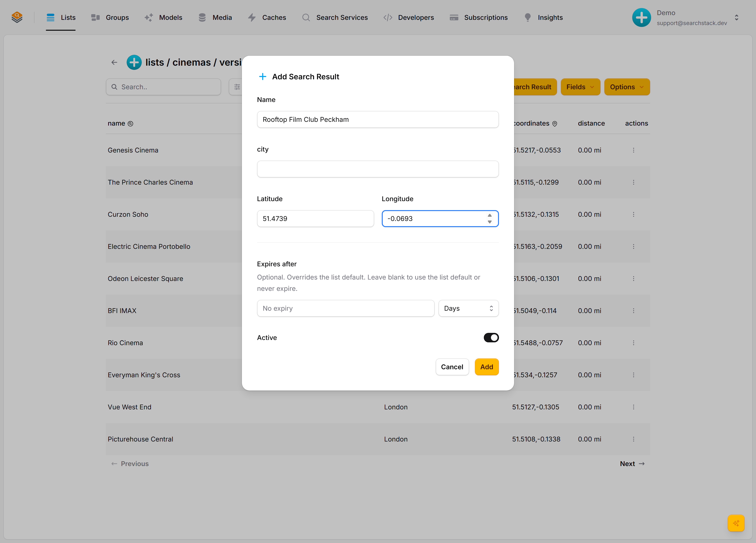The height and width of the screenshot is (543, 756).
Task: Click London city cell for Picturehouse Central
Action: [396, 439]
